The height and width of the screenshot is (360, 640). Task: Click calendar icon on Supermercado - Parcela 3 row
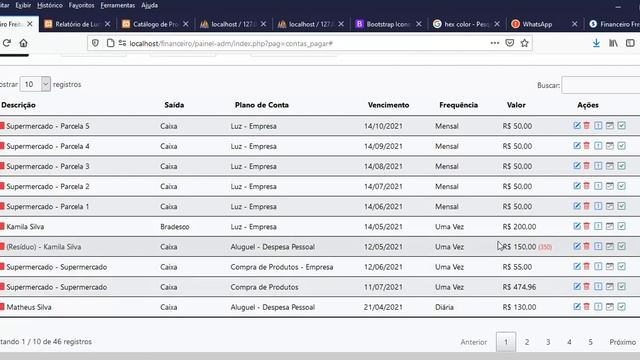[610, 166]
